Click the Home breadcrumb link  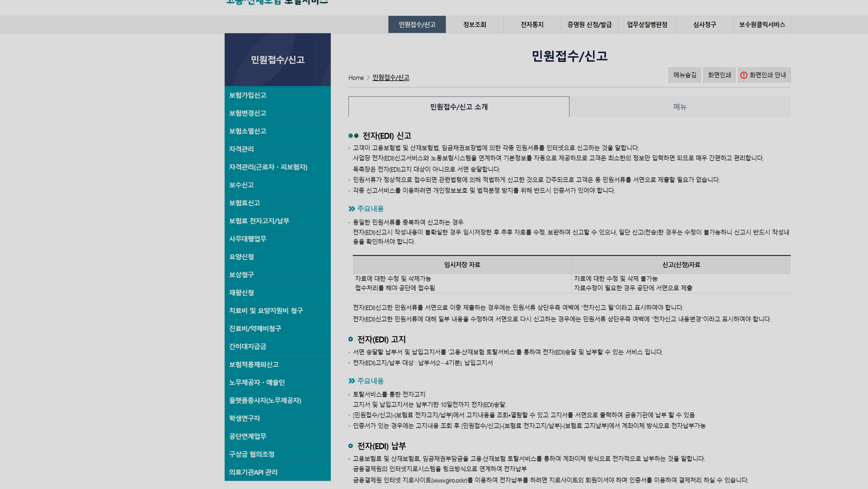click(356, 78)
